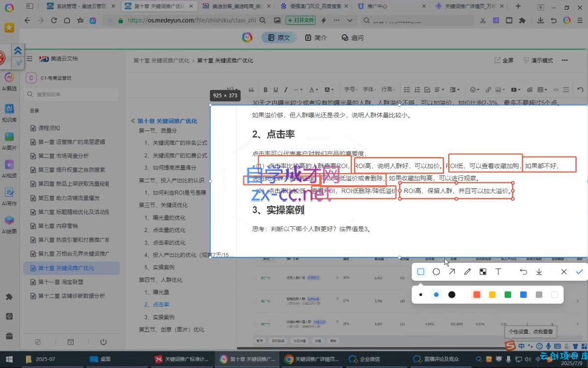
Task: Select the text annotation tool
Action: 498,272
